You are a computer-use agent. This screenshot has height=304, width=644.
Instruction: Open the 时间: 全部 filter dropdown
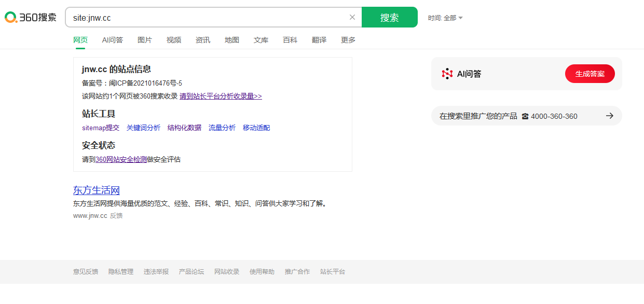(x=445, y=18)
